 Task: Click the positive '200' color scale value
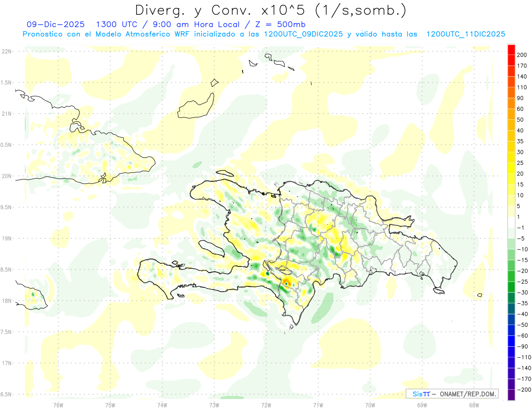point(522,55)
